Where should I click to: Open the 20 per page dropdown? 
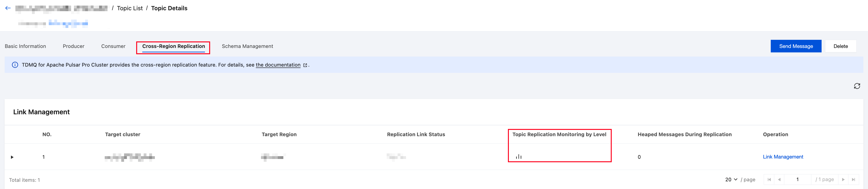tap(731, 180)
